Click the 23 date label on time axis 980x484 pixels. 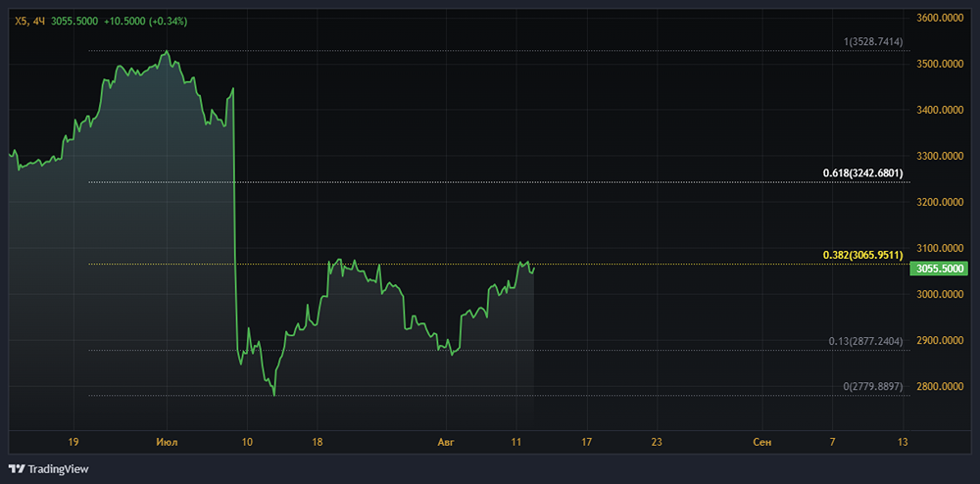click(657, 443)
